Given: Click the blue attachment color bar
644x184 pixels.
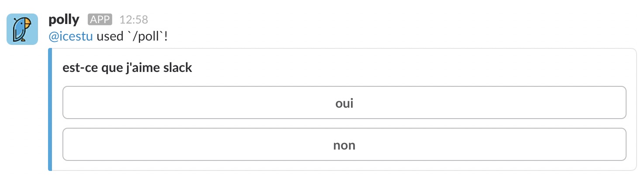Looking at the screenshot, I should 50,109.
